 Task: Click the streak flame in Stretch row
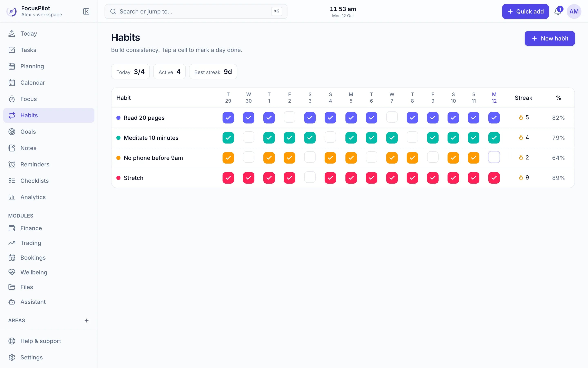[x=521, y=178]
